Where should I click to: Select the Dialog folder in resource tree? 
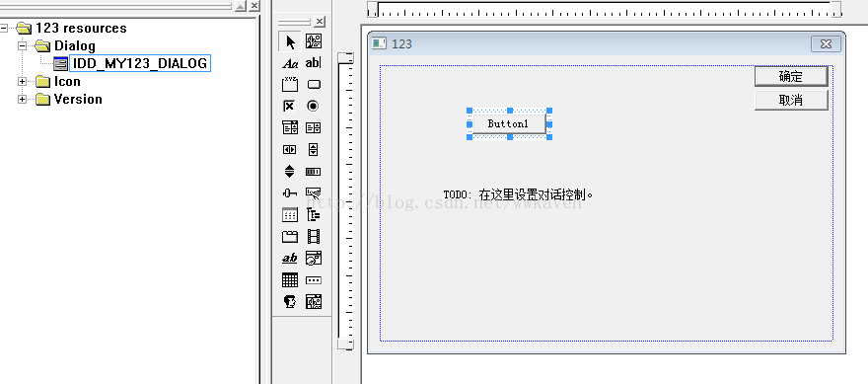tap(74, 45)
